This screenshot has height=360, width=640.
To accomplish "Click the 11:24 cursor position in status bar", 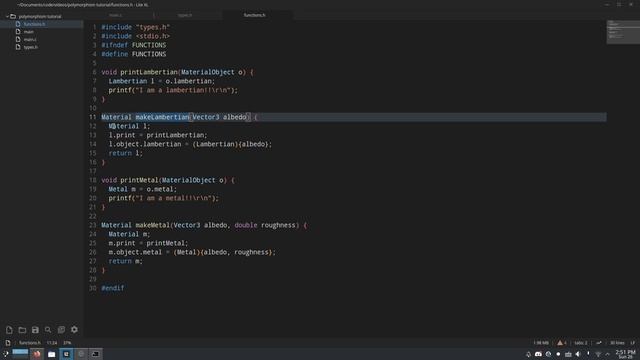I will (x=52, y=343).
